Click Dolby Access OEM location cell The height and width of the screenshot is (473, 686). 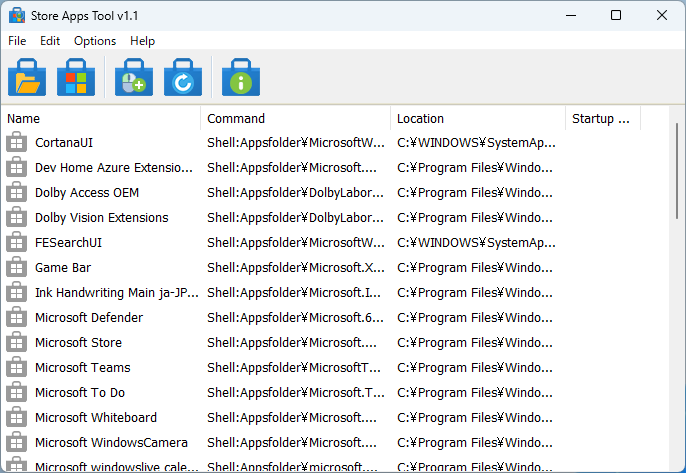[475, 193]
